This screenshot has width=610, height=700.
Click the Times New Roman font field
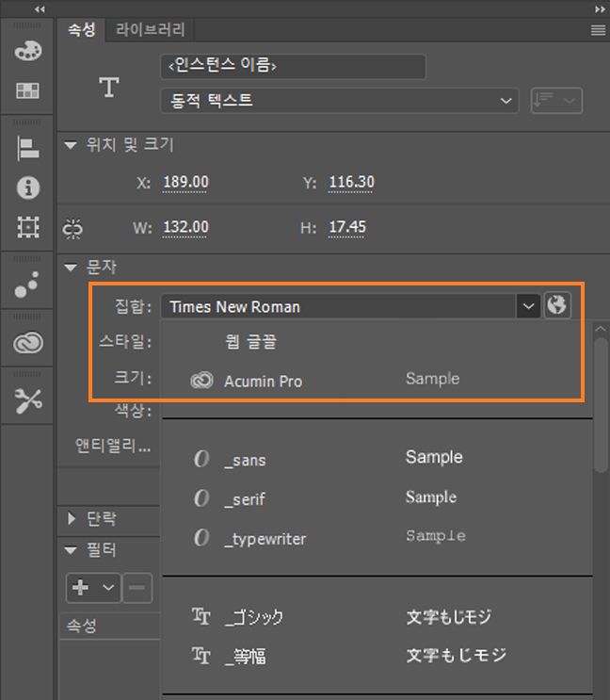[339, 306]
